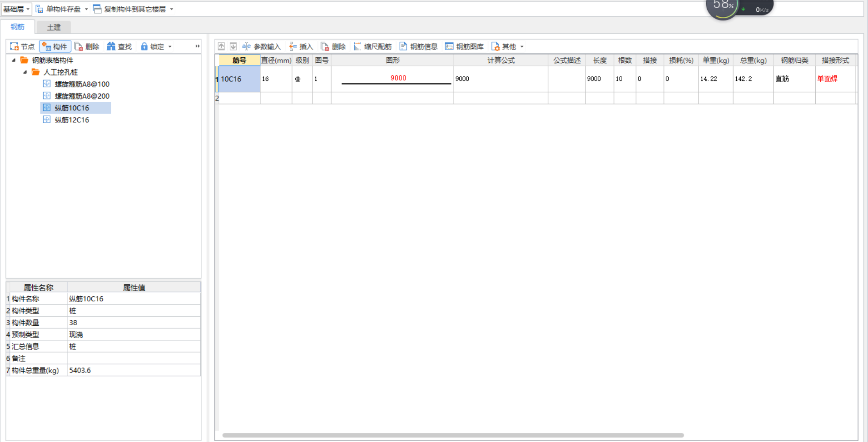Move row down with the down arrow icon
This screenshot has height=442, width=868.
233,46
